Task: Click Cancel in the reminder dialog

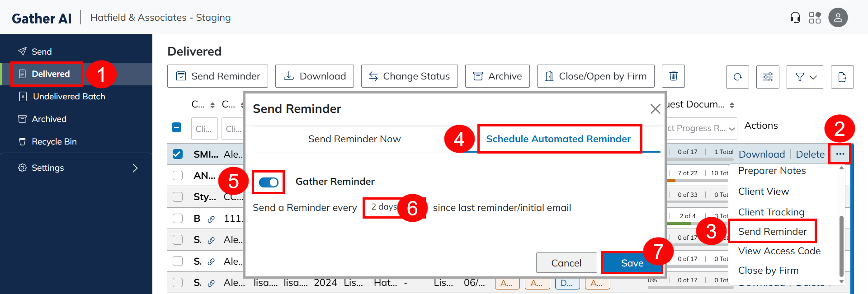Action: (566, 263)
